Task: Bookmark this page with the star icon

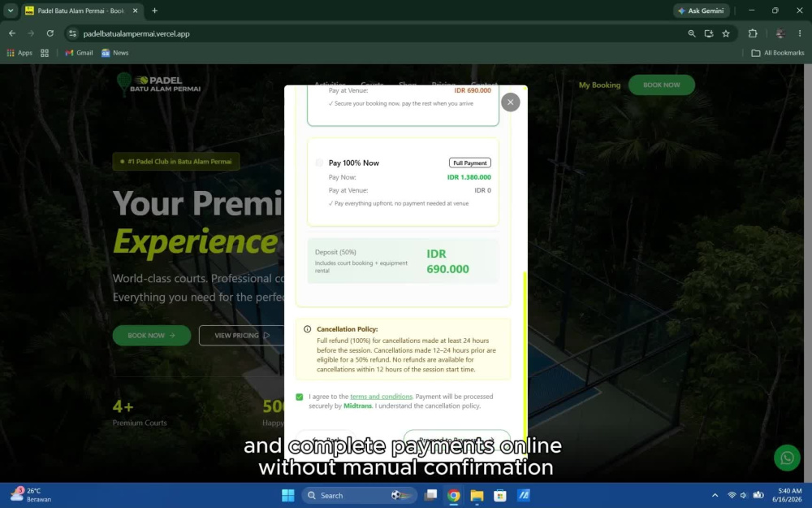Action: point(725,33)
